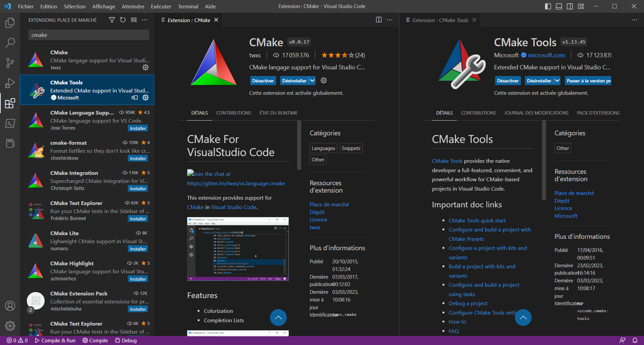This screenshot has width=644, height=345.
Task: Click Passer à la version pre-release button
Action: pyautogui.click(x=588, y=81)
